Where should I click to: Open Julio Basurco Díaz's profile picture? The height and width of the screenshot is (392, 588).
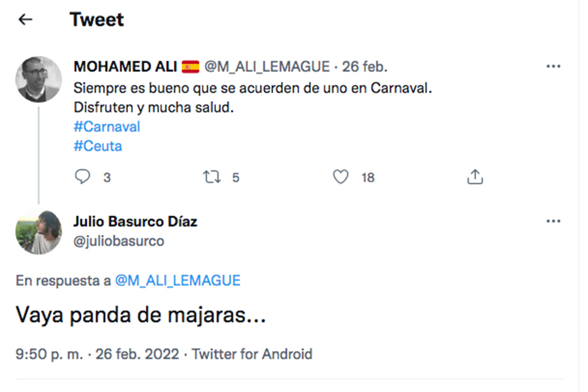(39, 232)
